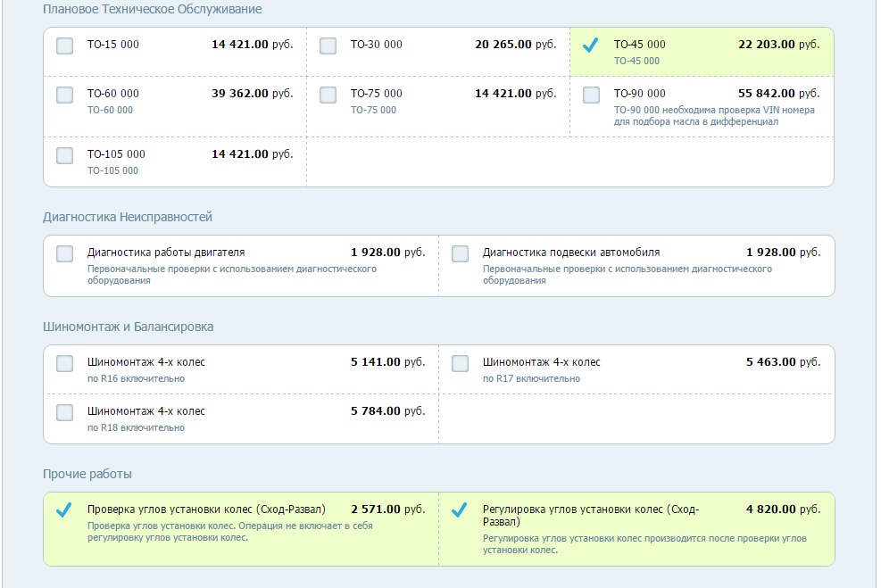The height and width of the screenshot is (588, 881).
Task: Click the ТО-60 000 option title
Action: pos(113,93)
